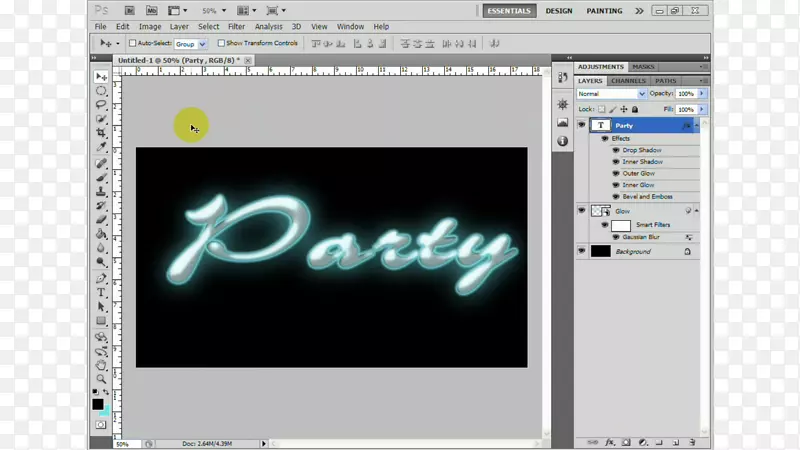Image resolution: width=800 pixels, height=450 pixels.
Task: Hide the Background layer with its eye icon
Action: click(582, 252)
